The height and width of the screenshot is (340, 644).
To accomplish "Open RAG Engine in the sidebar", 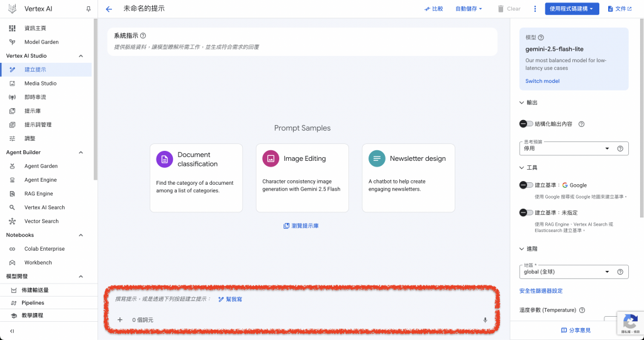I will click(x=47, y=194).
